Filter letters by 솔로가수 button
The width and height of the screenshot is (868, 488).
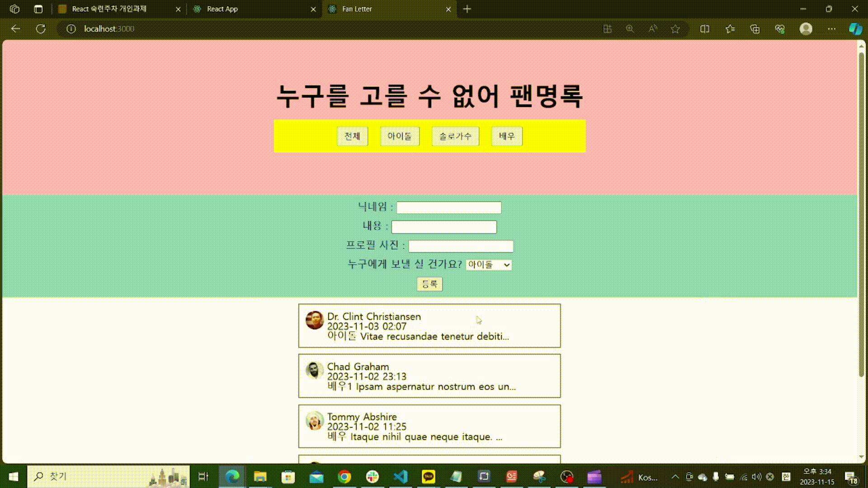click(455, 136)
